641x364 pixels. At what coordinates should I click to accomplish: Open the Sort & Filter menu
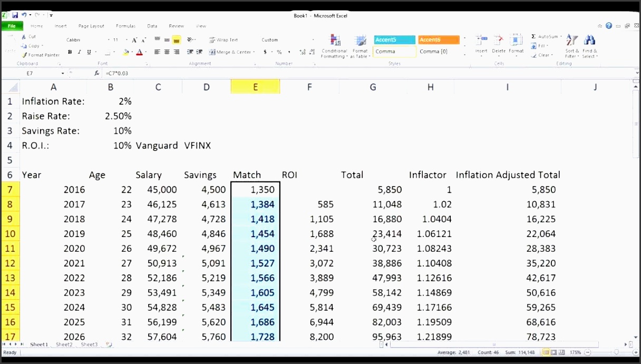[x=571, y=47]
